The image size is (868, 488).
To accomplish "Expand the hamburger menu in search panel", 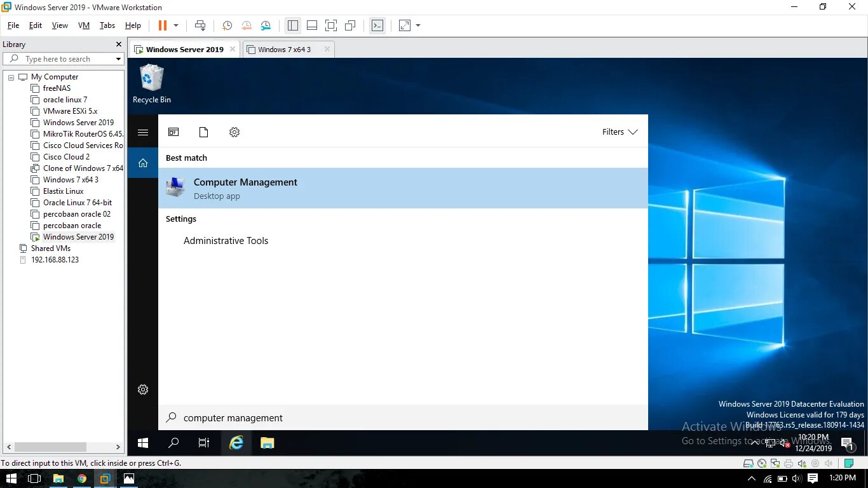I will coord(143,132).
